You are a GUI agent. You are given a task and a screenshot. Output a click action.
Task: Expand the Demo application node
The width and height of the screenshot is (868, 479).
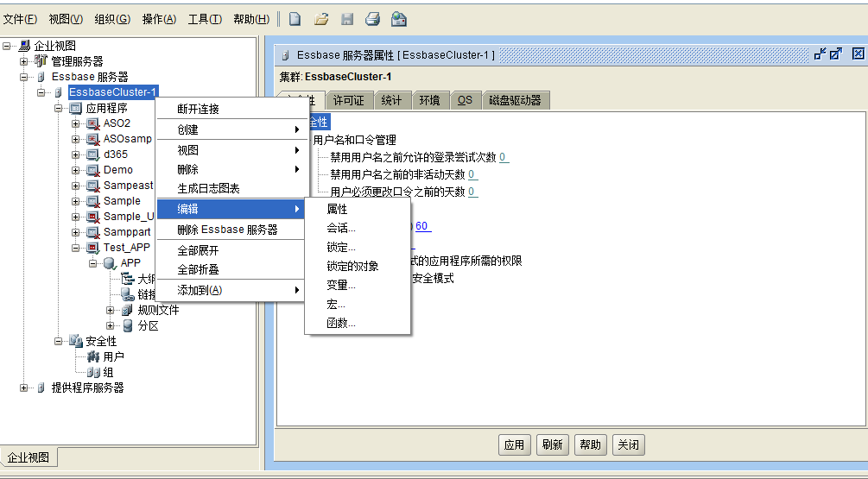coord(75,170)
